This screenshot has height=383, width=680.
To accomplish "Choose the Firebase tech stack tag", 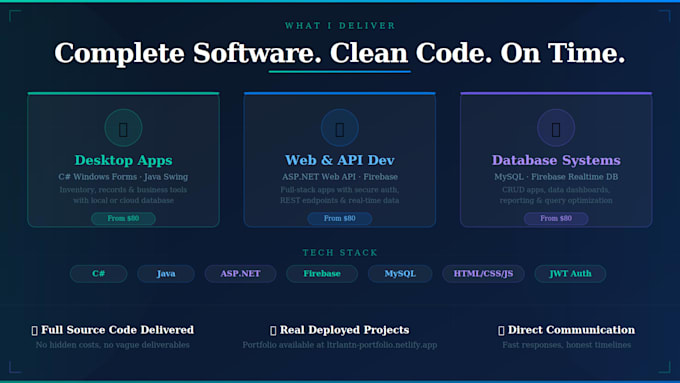I will coord(322,274).
